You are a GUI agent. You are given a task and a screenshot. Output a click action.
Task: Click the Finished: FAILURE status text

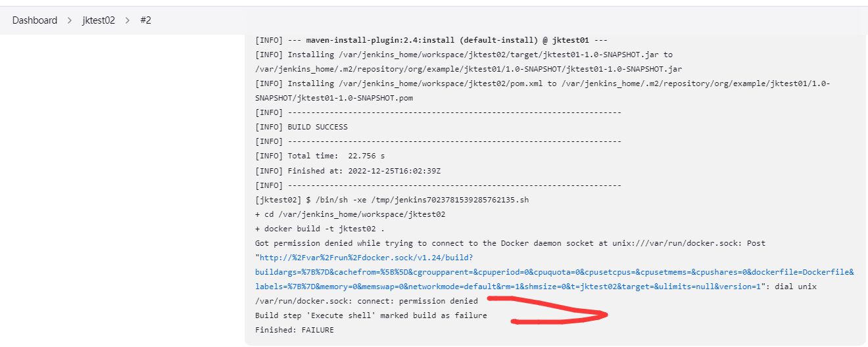pos(294,329)
